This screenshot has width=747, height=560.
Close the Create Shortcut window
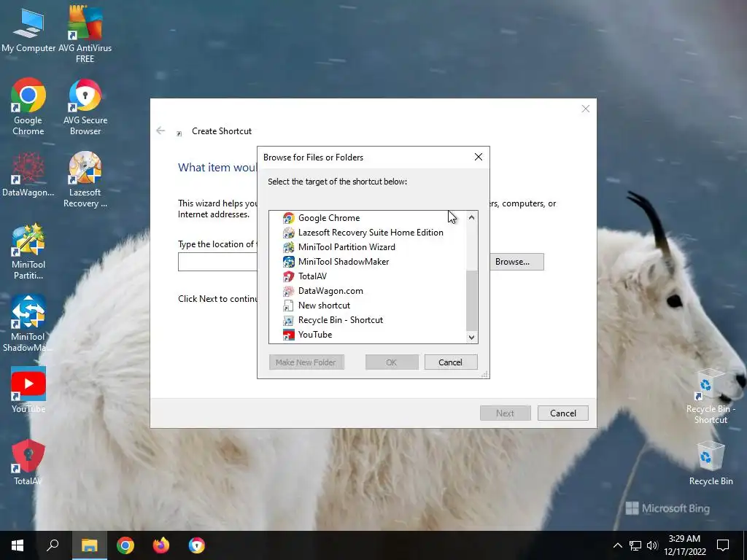(586, 109)
